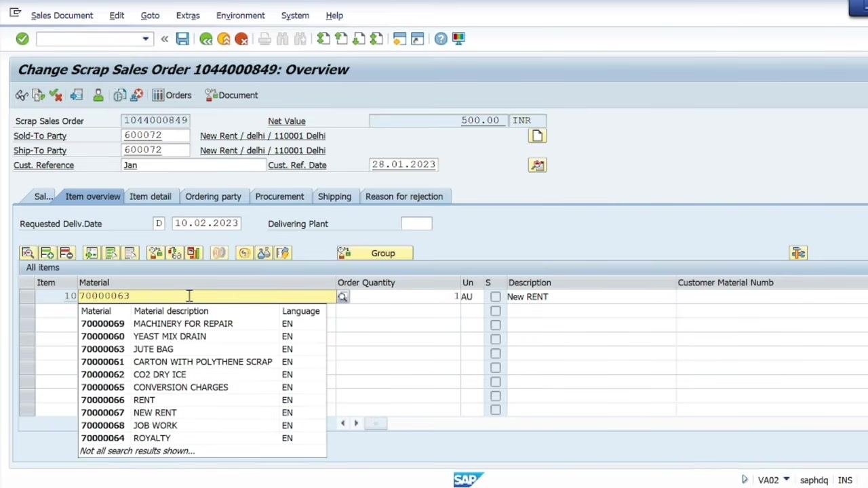Tick the S checkbox in the last item row
Image resolution: width=868 pixels, height=488 pixels.
pyautogui.click(x=496, y=410)
